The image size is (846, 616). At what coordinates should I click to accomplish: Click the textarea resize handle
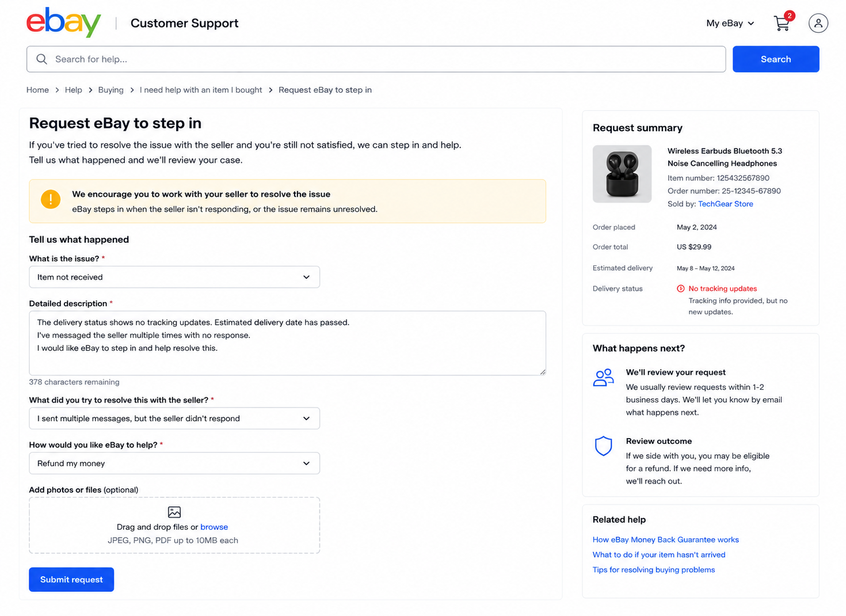click(x=543, y=372)
